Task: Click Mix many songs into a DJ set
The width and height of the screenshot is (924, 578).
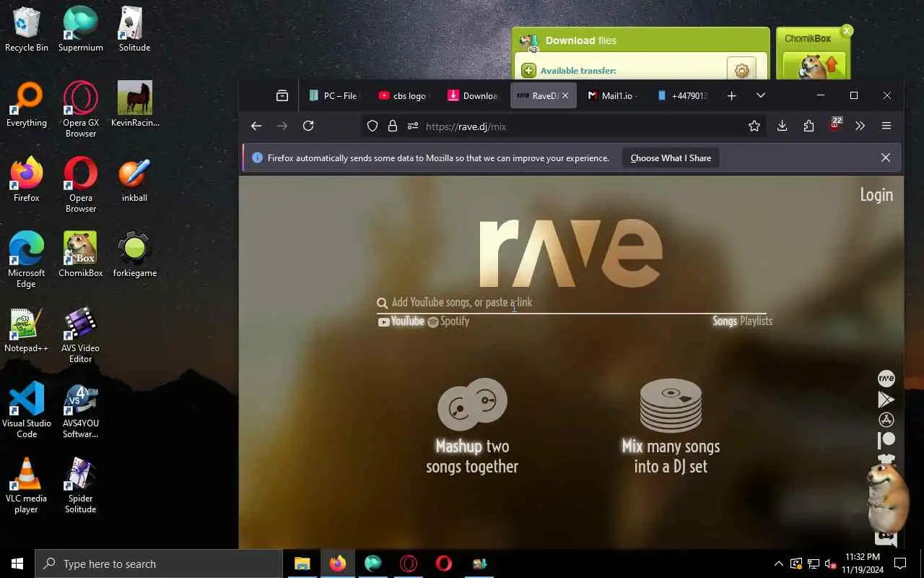Action: click(671, 457)
